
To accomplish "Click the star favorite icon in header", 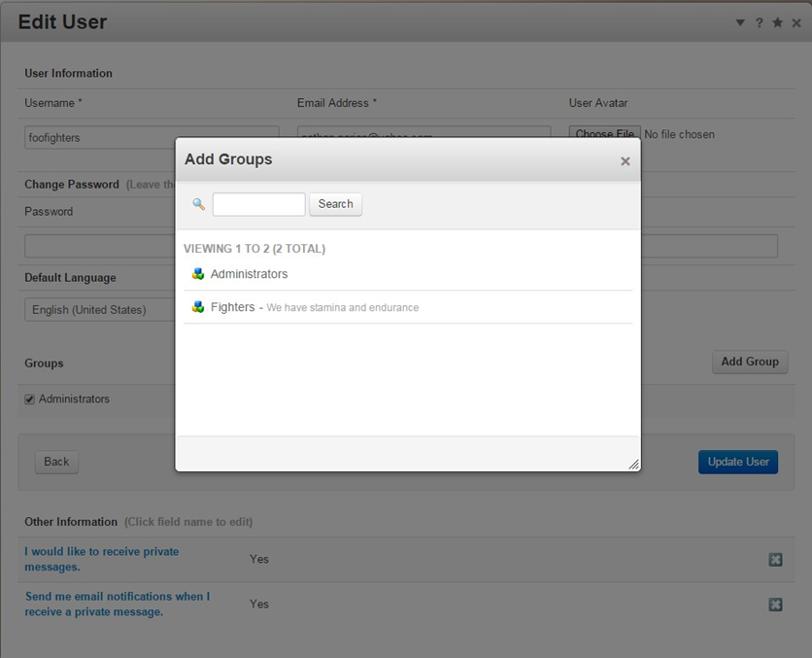I will coord(777,22).
